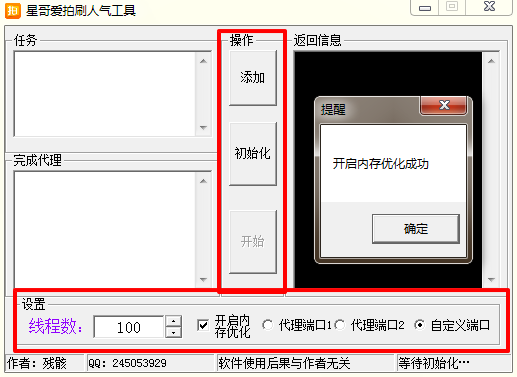Click the 开启内存优化成功 message text
Viewport: 517px width, 377px height.
point(380,164)
